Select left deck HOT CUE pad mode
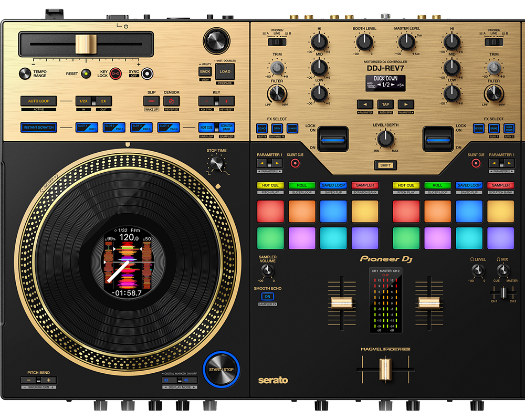525x420 pixels. [x=270, y=185]
